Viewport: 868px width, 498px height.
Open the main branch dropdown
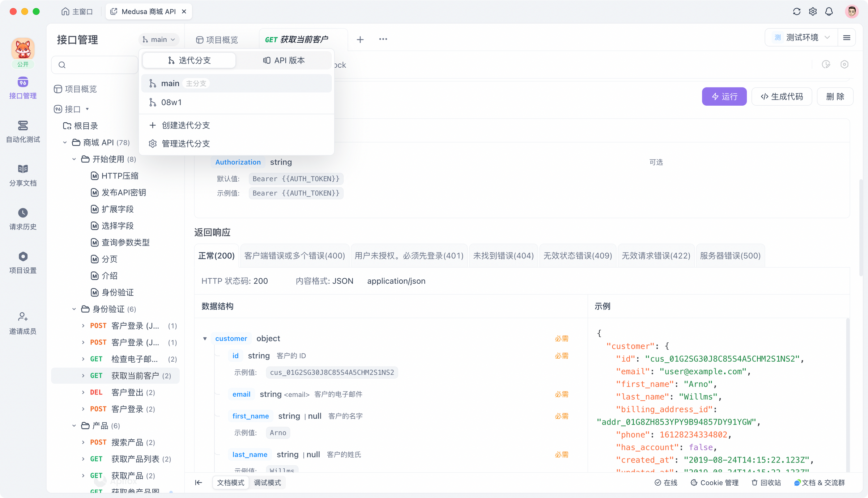[x=159, y=39]
